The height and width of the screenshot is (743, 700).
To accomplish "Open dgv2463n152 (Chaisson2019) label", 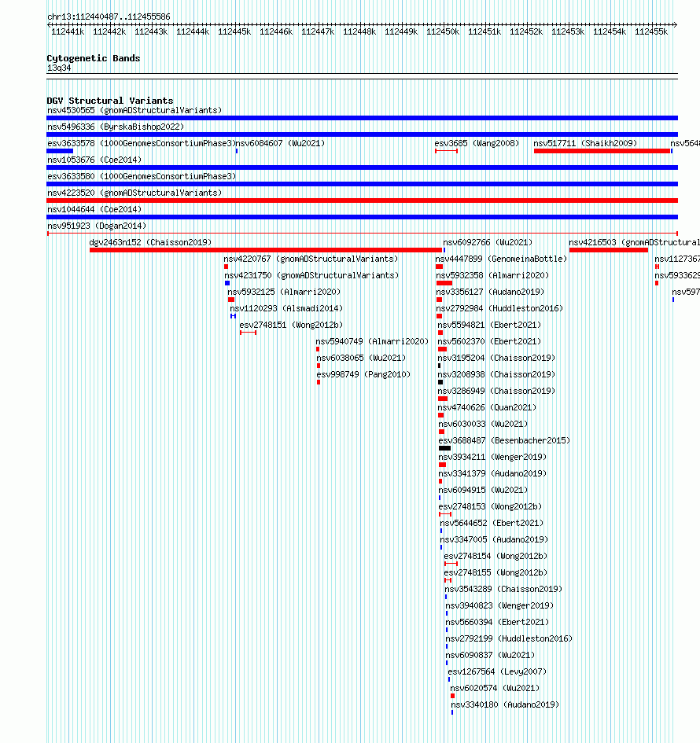I will pos(150,242).
